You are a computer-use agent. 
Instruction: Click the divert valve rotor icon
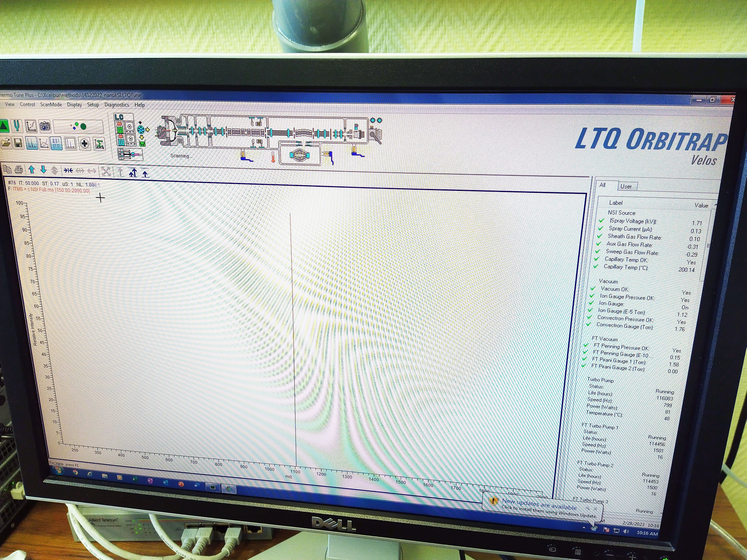tap(141, 130)
